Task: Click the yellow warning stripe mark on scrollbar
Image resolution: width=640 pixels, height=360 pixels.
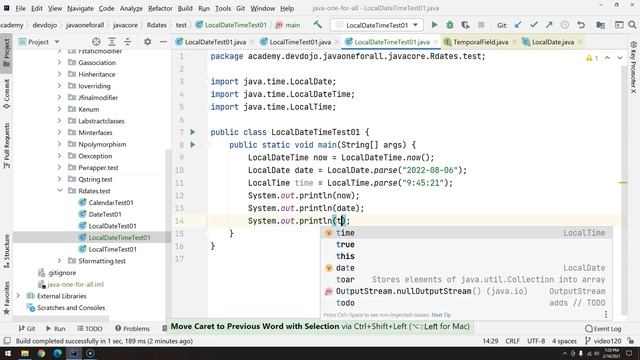Action: [x=623, y=182]
